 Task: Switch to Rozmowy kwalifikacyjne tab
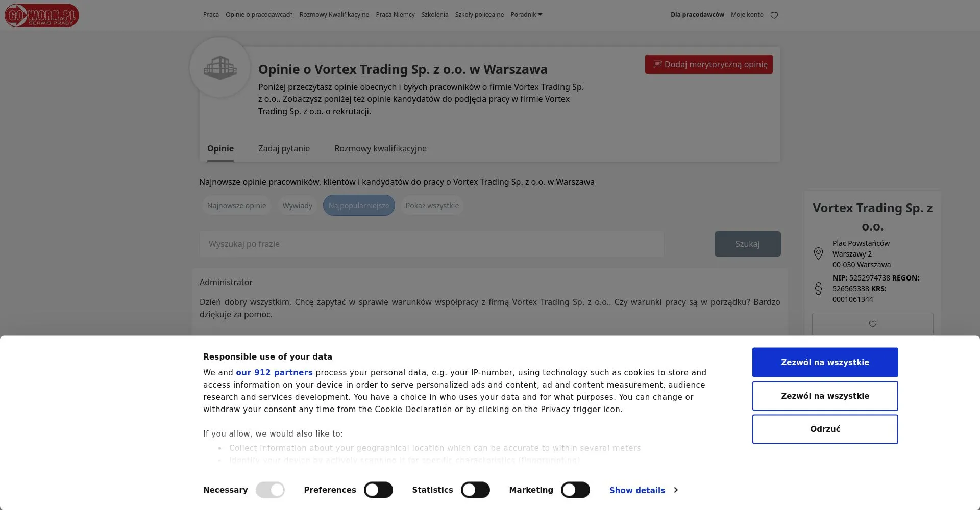[x=380, y=149]
